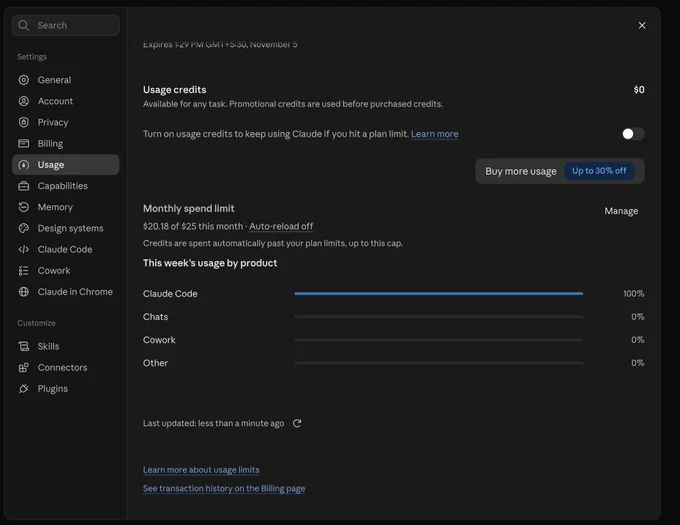Click the Chats 0% value
This screenshot has width=680, height=525.
(638, 317)
